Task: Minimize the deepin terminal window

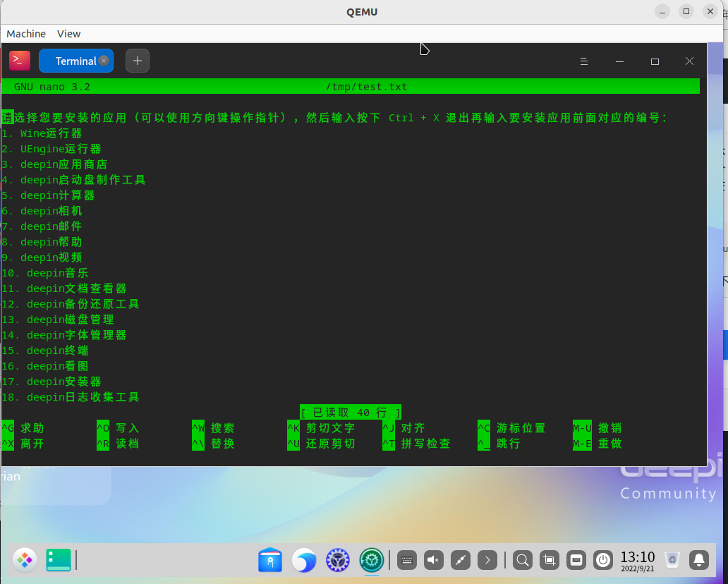Action: click(x=619, y=61)
